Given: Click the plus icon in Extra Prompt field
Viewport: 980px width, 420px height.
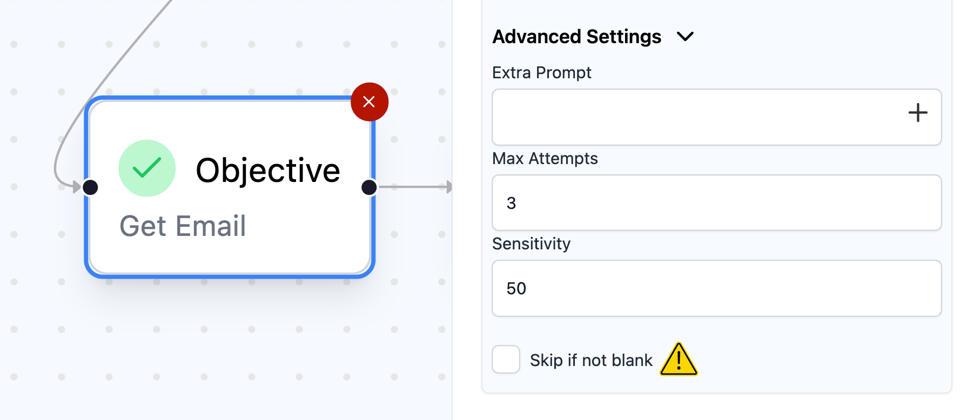Looking at the screenshot, I should click(918, 113).
